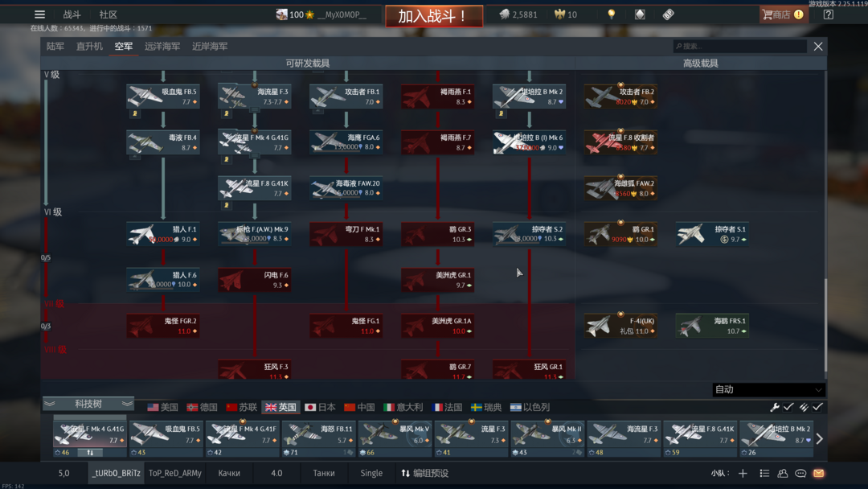The width and height of the screenshot is (868, 489).
Task: Select the Качки preset
Action: (229, 473)
